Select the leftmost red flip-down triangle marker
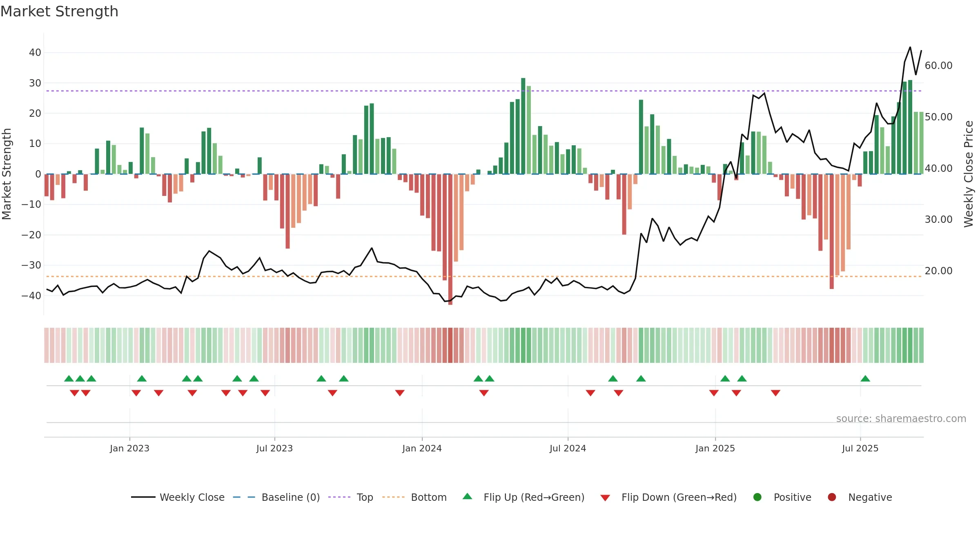 coord(74,393)
